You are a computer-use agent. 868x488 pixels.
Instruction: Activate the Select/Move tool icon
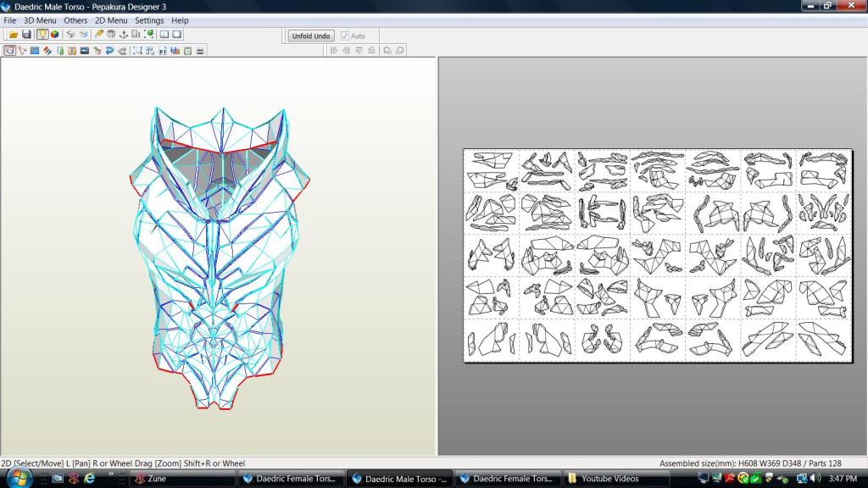[x=9, y=51]
